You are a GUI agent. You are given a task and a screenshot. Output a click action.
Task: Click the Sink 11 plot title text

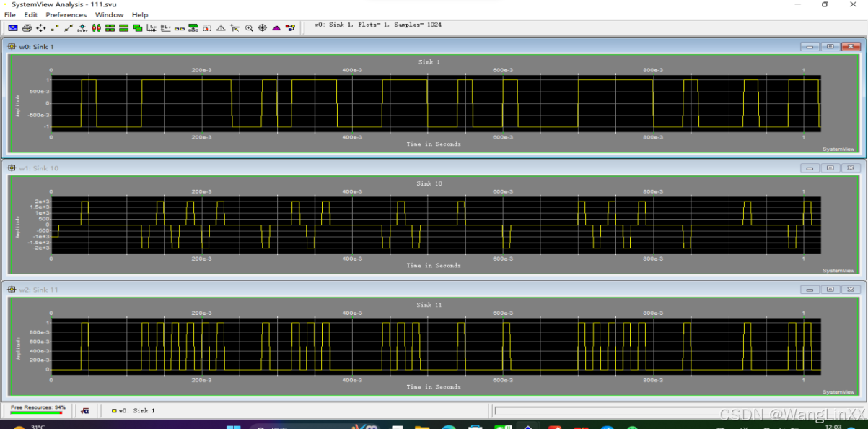(429, 305)
